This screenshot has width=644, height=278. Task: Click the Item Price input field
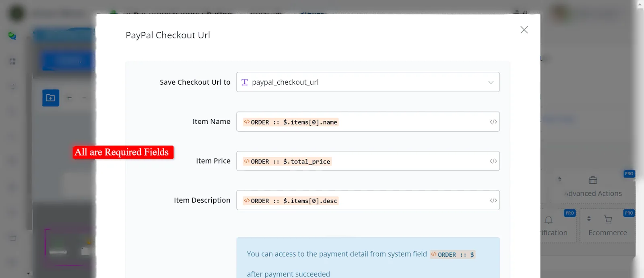tap(368, 161)
